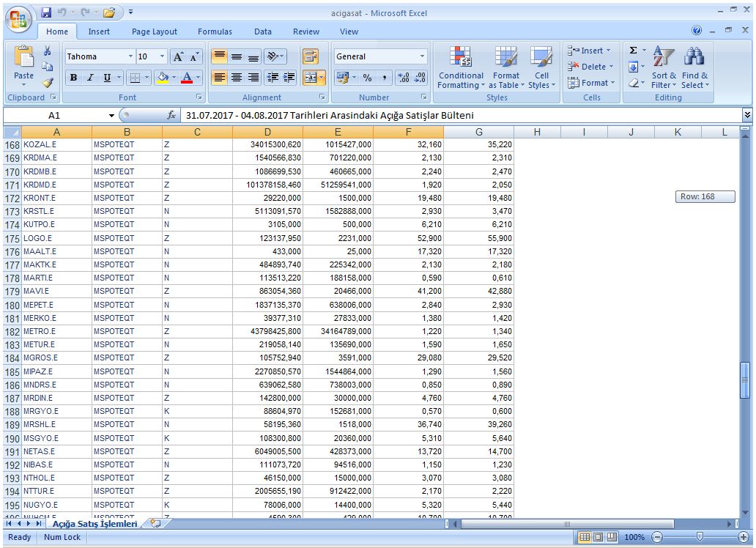Click the AutoSum sigma icon

pyautogui.click(x=634, y=50)
